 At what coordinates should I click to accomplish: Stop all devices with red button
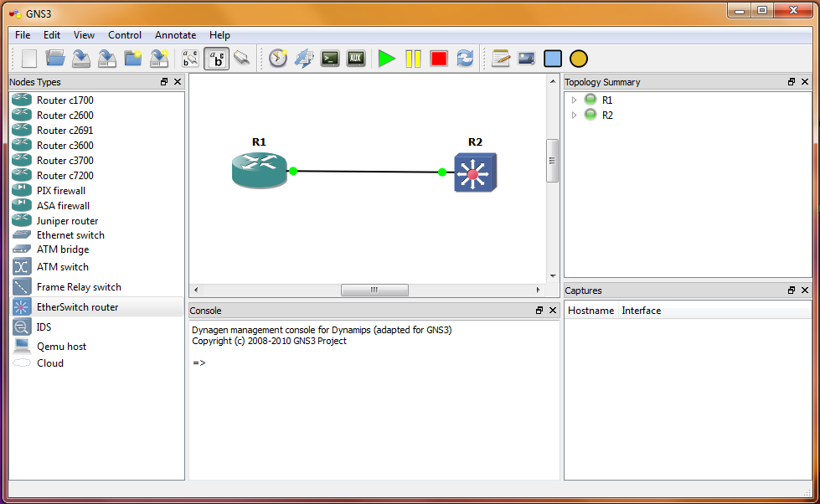click(439, 59)
